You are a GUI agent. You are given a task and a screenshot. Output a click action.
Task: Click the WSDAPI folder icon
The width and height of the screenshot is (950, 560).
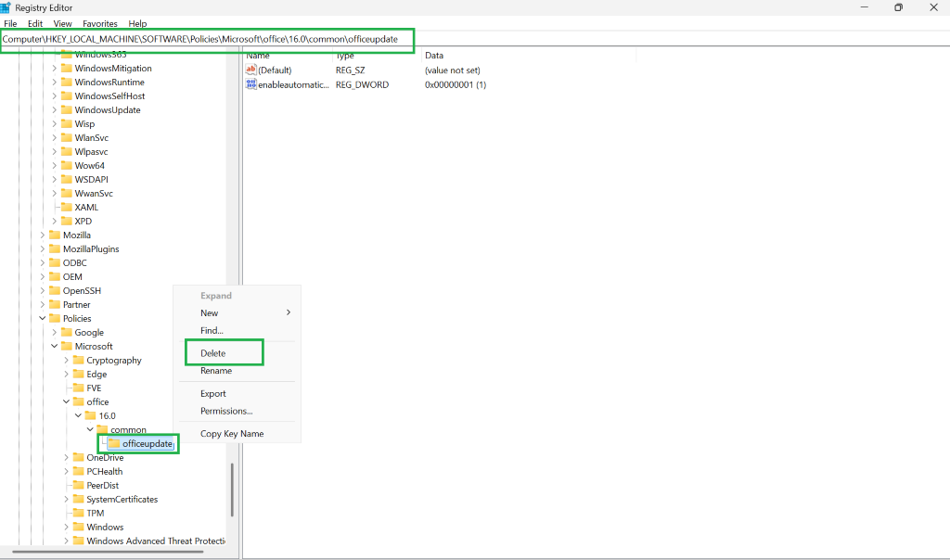(x=67, y=180)
